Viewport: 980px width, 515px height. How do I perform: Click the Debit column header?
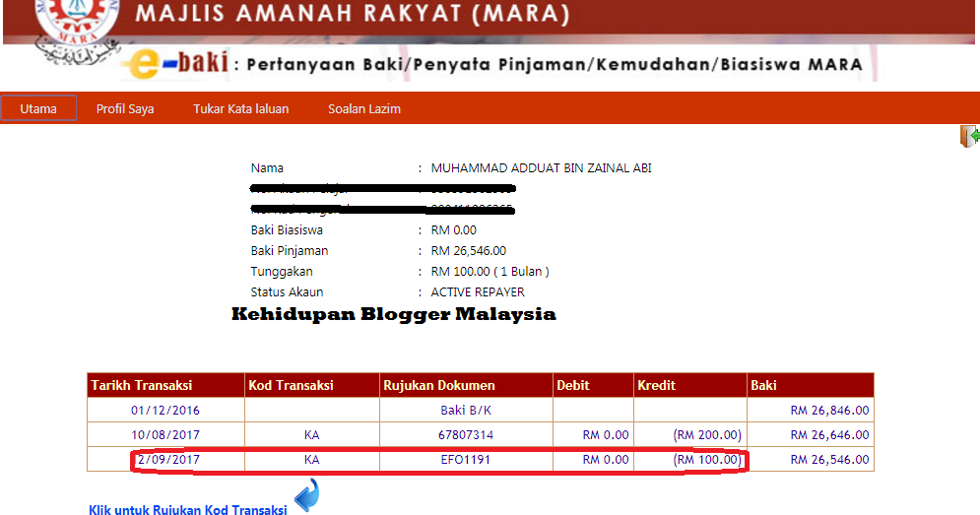pyautogui.click(x=593, y=385)
